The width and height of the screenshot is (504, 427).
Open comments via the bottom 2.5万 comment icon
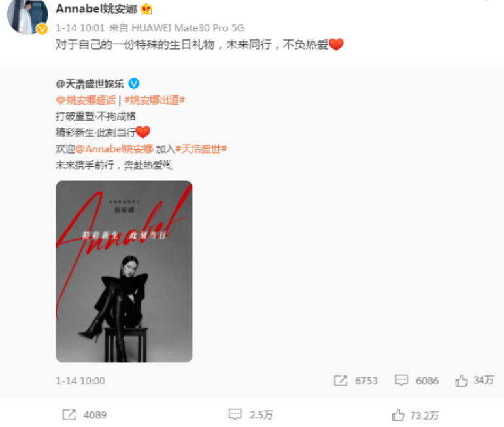235,415
